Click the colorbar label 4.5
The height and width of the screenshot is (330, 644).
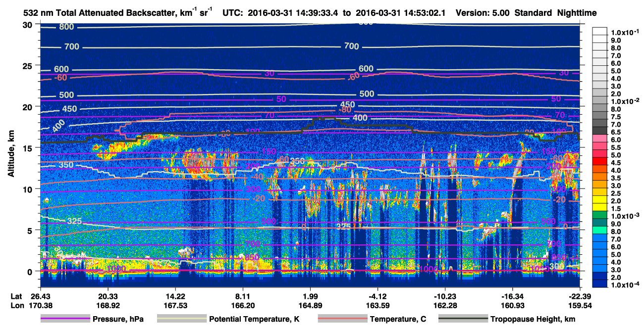(x=616, y=162)
